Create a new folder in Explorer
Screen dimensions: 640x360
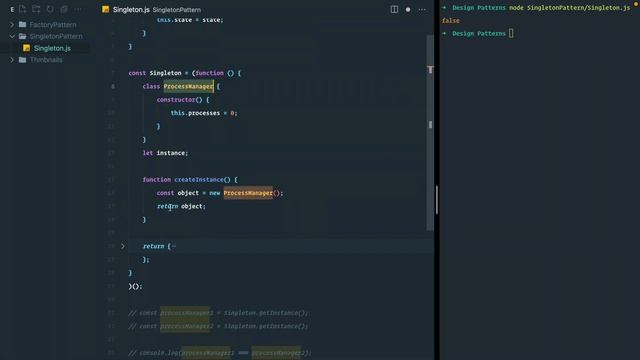pyautogui.click(x=36, y=9)
